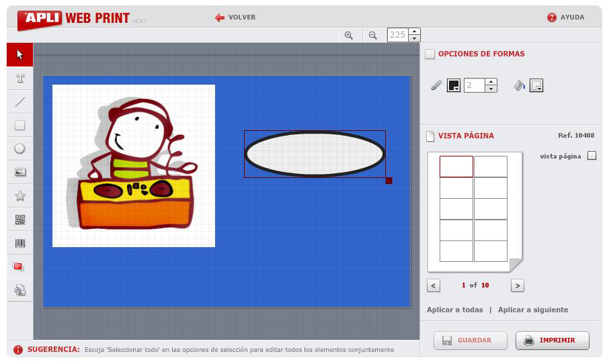The height and width of the screenshot is (364, 607).
Task: Increase the zoom value with up arrow
Action: click(414, 32)
